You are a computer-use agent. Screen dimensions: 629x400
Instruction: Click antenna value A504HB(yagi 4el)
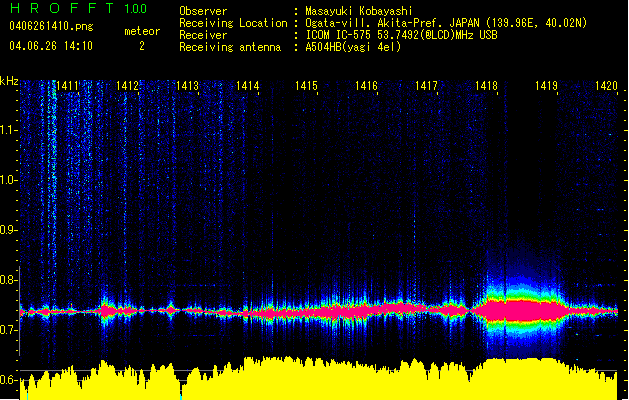353,47
